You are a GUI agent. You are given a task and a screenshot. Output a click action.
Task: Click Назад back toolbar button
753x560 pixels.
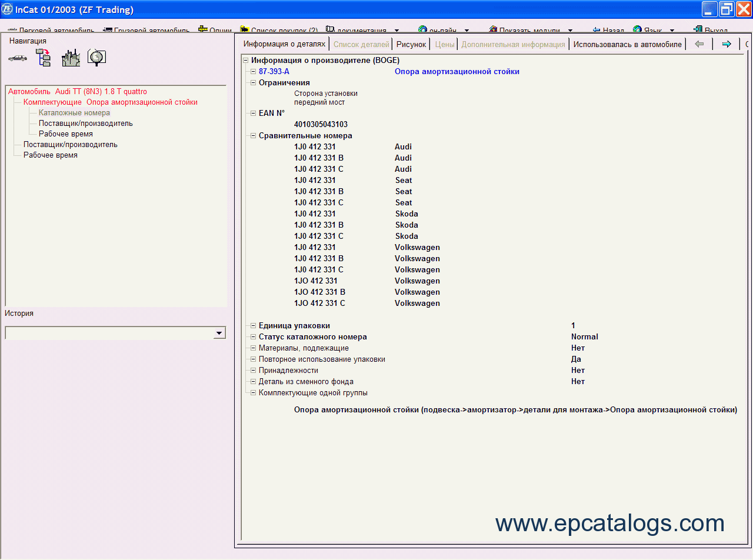coord(608,31)
